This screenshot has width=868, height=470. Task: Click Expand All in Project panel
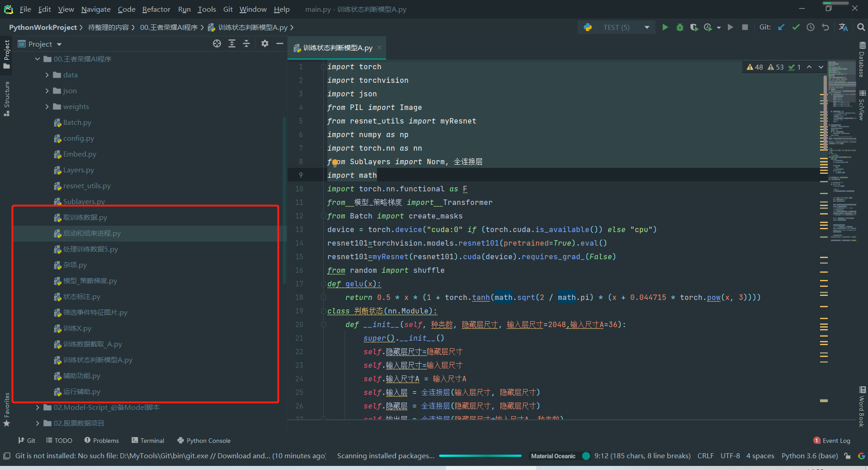[232, 43]
